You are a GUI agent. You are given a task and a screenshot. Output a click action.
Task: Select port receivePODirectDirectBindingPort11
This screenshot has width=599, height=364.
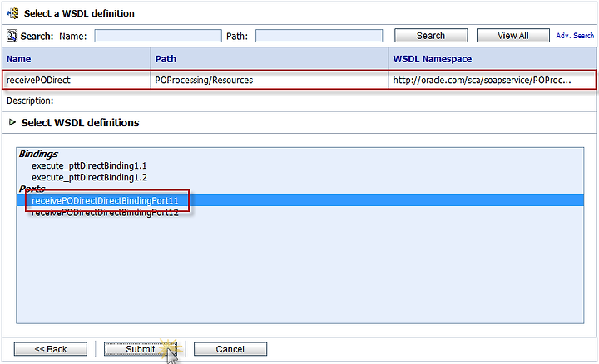(105, 200)
